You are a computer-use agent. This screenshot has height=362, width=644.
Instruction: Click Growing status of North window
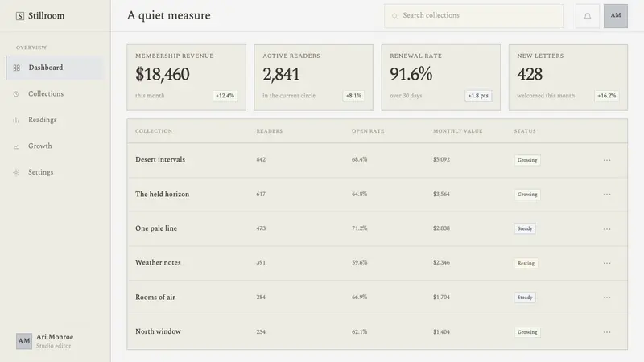(x=527, y=332)
